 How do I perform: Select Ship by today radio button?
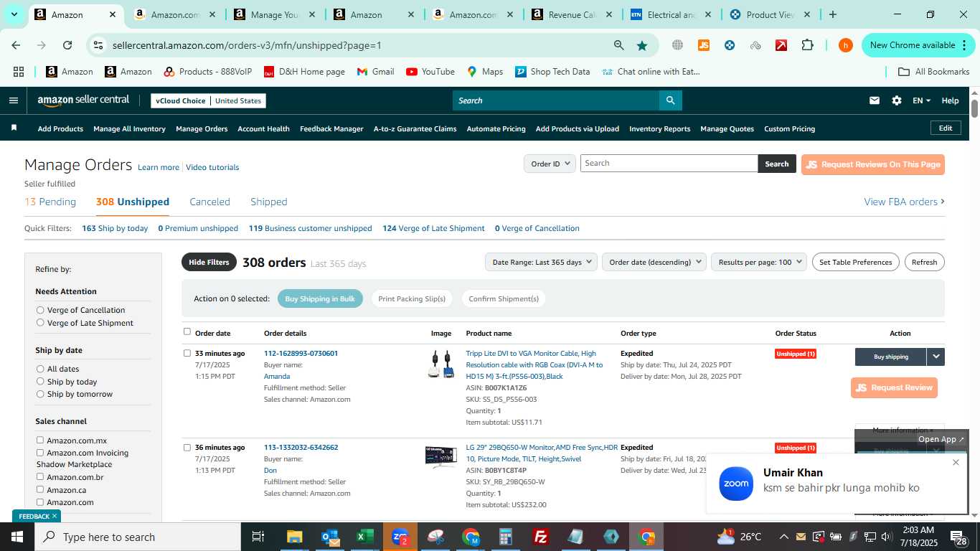tap(40, 382)
